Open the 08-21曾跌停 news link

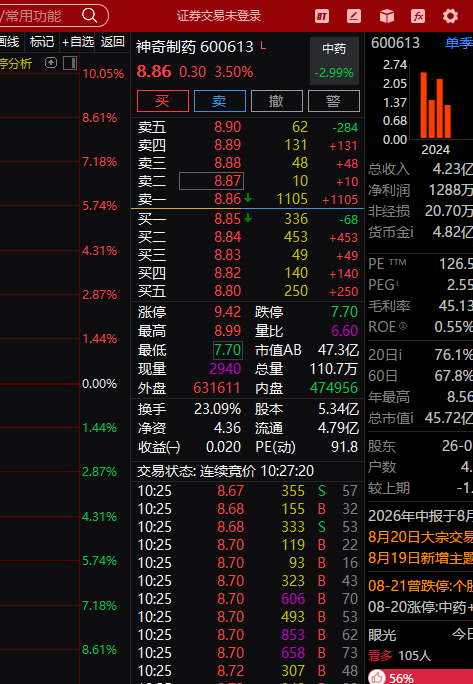pyautogui.click(x=420, y=585)
